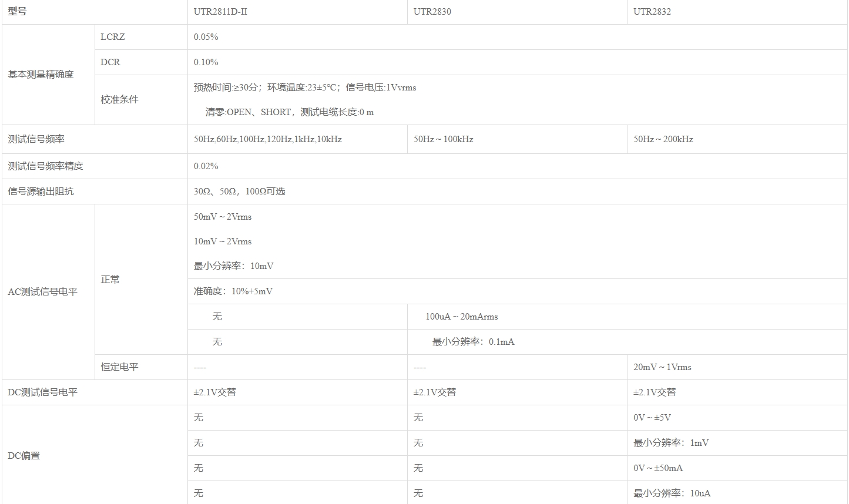
Task: Select the 最小分辨率：0.1mA cell
Action: click(627, 342)
